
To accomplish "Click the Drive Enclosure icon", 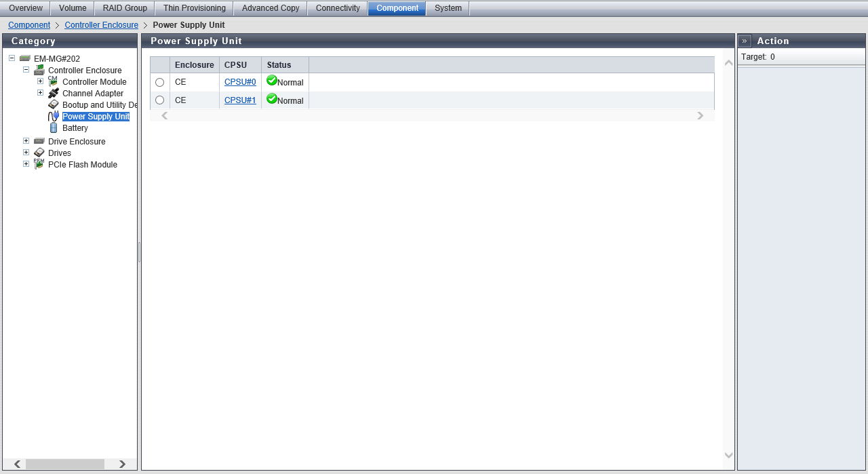I will click(x=39, y=141).
